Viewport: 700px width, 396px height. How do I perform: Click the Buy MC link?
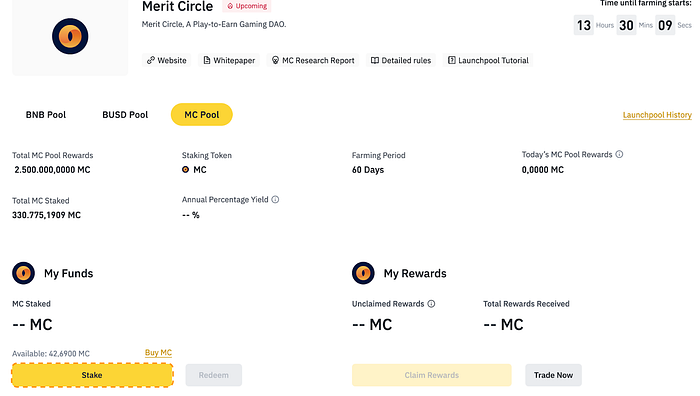[x=158, y=353]
